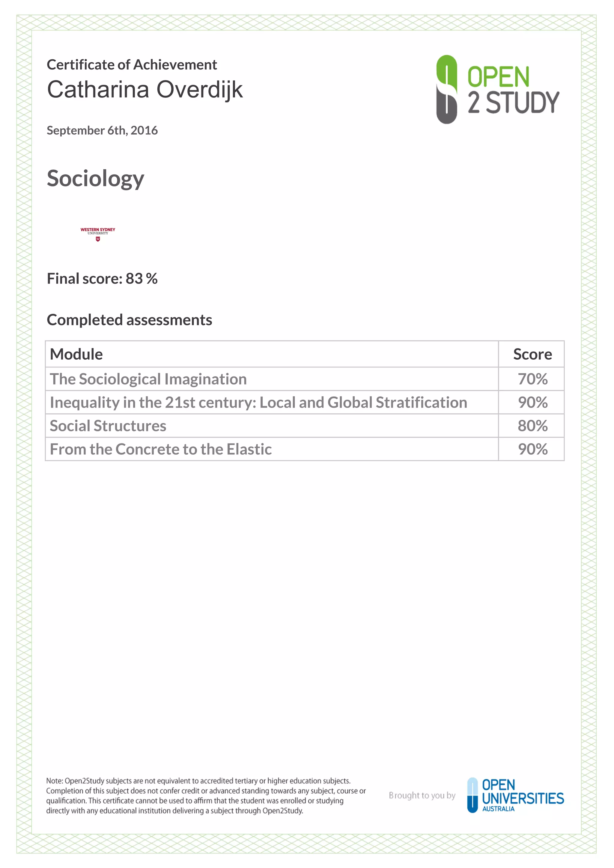Click the Completed assessments heading

pyautogui.click(x=129, y=320)
